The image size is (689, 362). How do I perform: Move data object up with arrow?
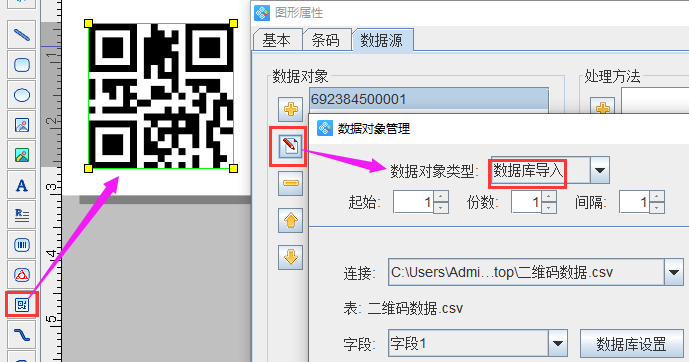click(290, 220)
